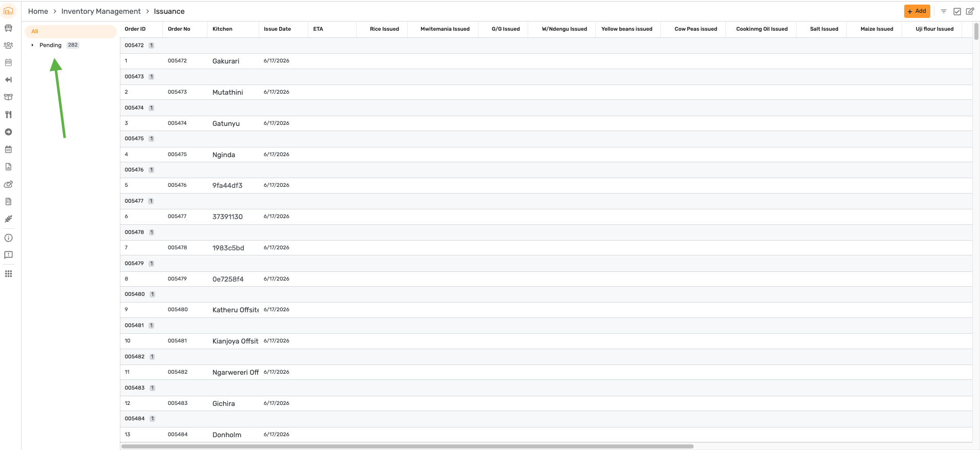Image resolution: width=980 pixels, height=450 pixels.
Task: Open the fork and knife kitchen icon
Action: coord(8,115)
